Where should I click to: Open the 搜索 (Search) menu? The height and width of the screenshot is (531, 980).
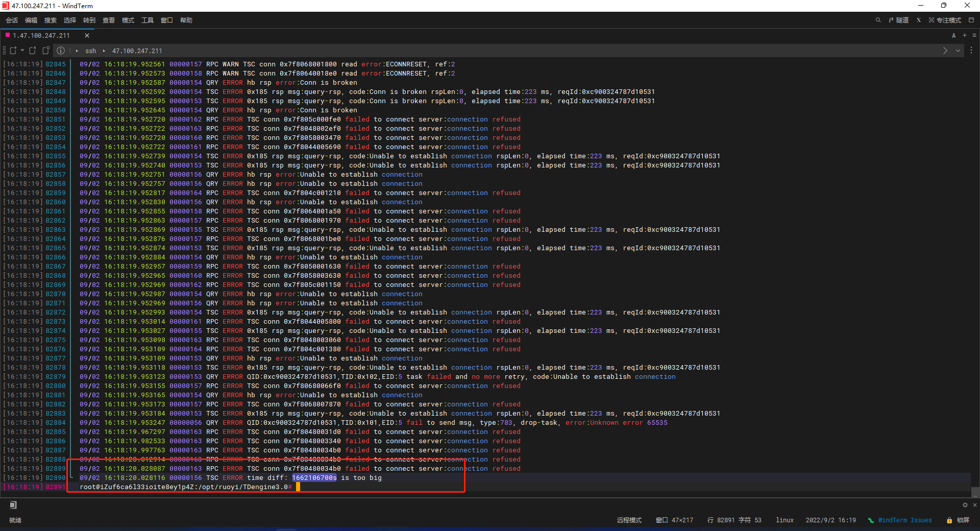coord(51,20)
